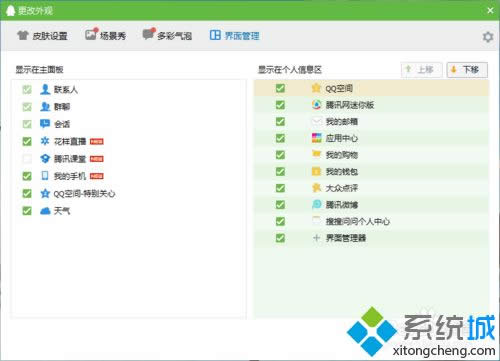Image resolution: width=500 pixels, height=361 pixels.
Task: Click the 搜搜问问个人中心 icon
Action: (x=316, y=221)
